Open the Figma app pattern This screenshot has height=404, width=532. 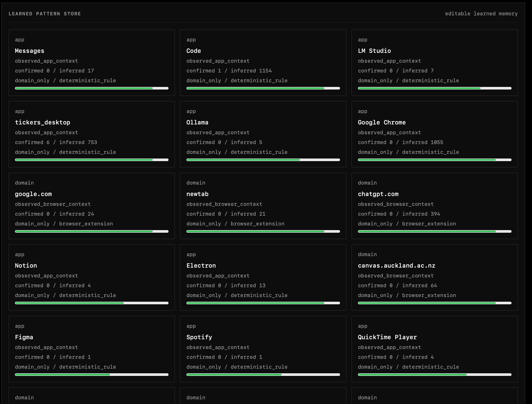[x=92, y=349]
